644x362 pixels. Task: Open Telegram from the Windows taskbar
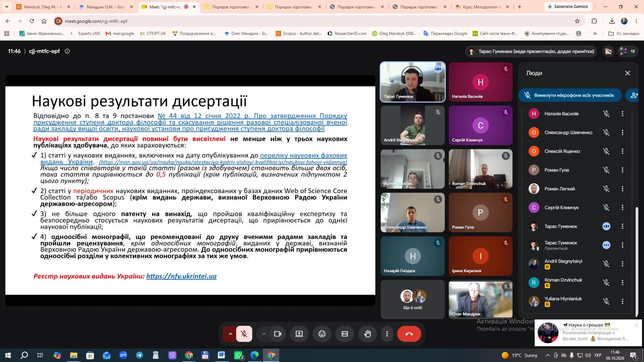click(140, 355)
